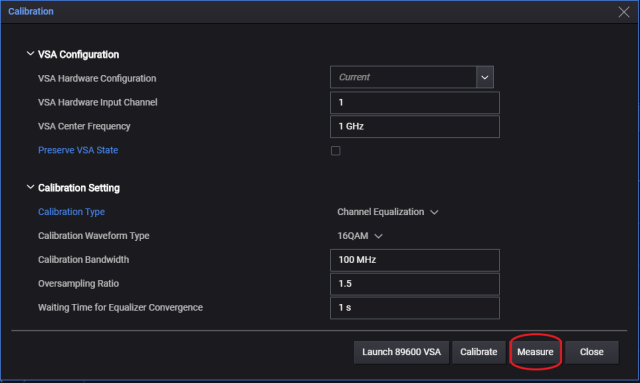Select the Oversampling Ratio input field
The image size is (640, 383).
tap(415, 284)
